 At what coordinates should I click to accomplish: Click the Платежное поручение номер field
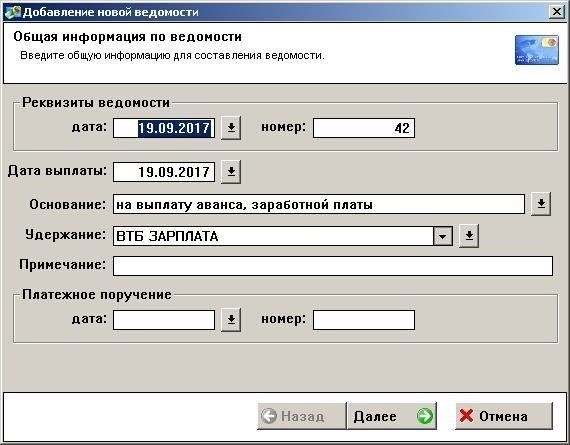pyautogui.click(x=364, y=320)
